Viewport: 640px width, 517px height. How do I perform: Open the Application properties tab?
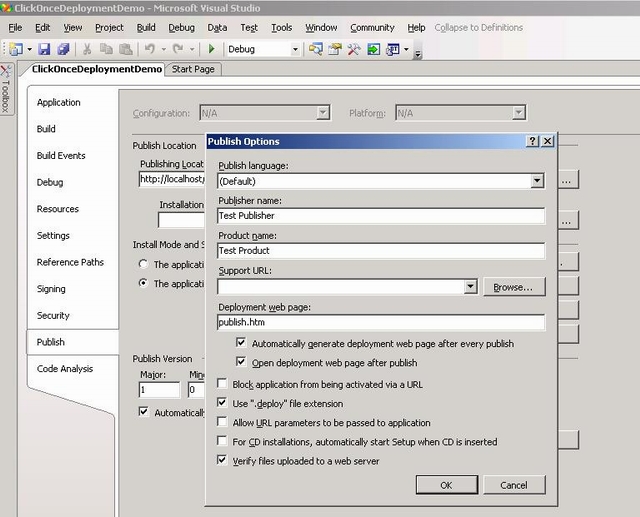[58, 102]
